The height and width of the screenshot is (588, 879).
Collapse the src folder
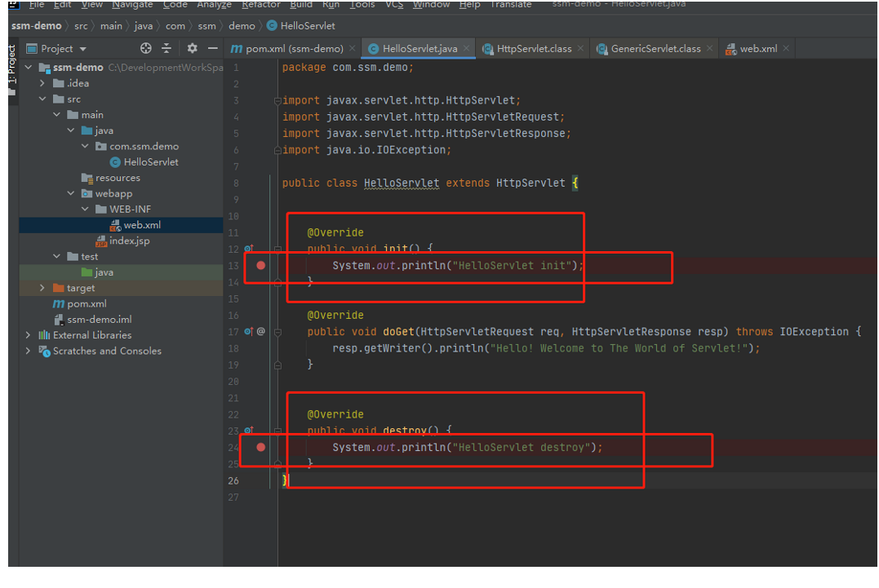(42, 99)
